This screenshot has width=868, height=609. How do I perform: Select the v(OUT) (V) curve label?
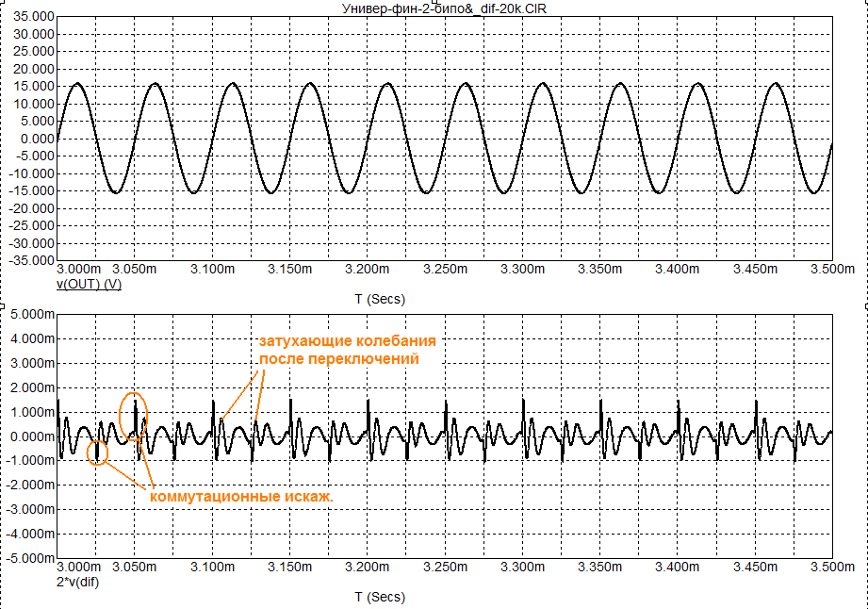point(90,284)
